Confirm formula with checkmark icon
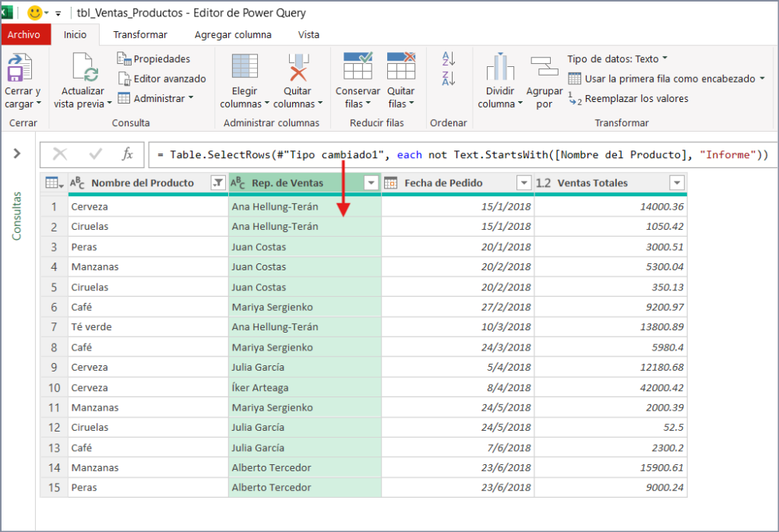 pos(95,154)
